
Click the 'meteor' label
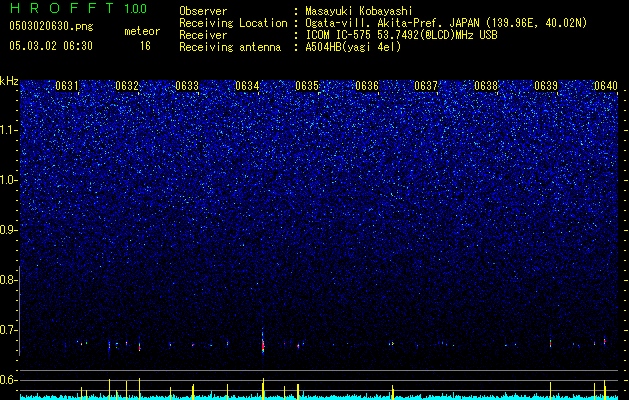(x=142, y=31)
